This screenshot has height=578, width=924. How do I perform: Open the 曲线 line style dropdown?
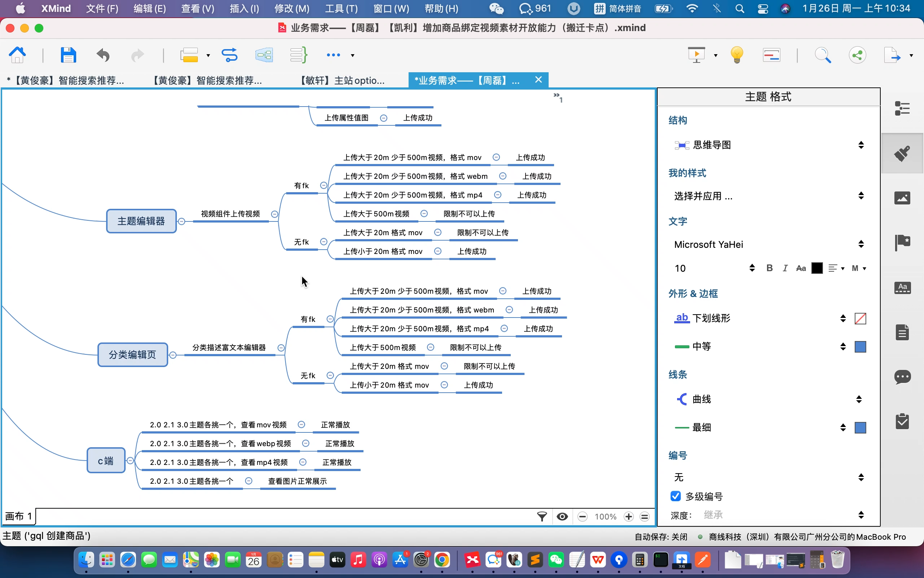(769, 399)
